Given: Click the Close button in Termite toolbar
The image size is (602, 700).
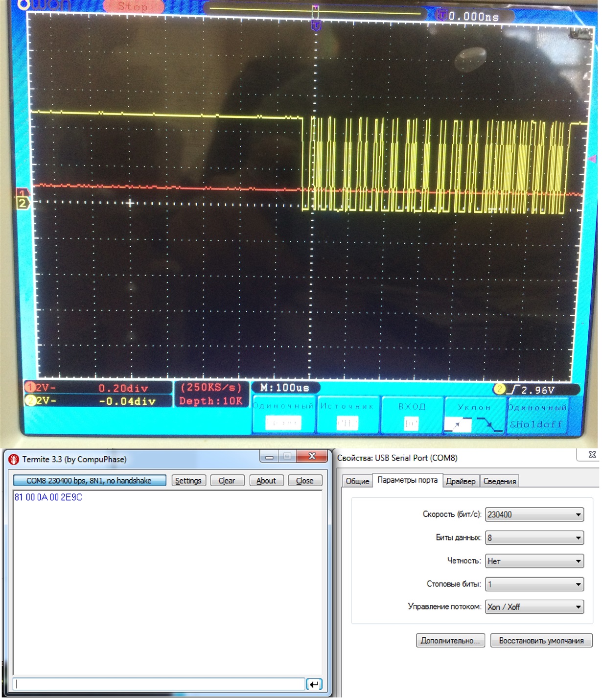Looking at the screenshot, I should coord(304,481).
